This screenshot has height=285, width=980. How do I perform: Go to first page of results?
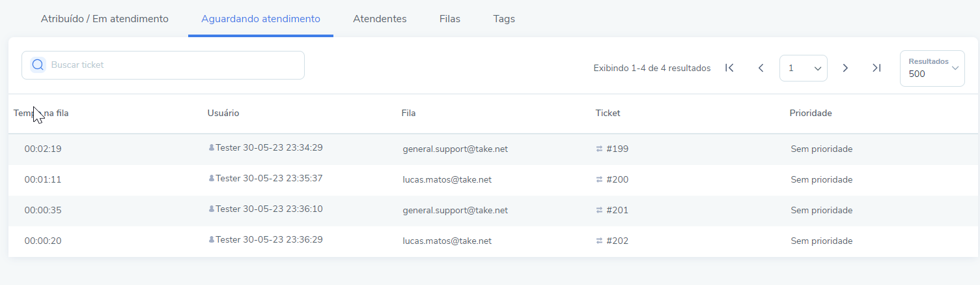729,68
